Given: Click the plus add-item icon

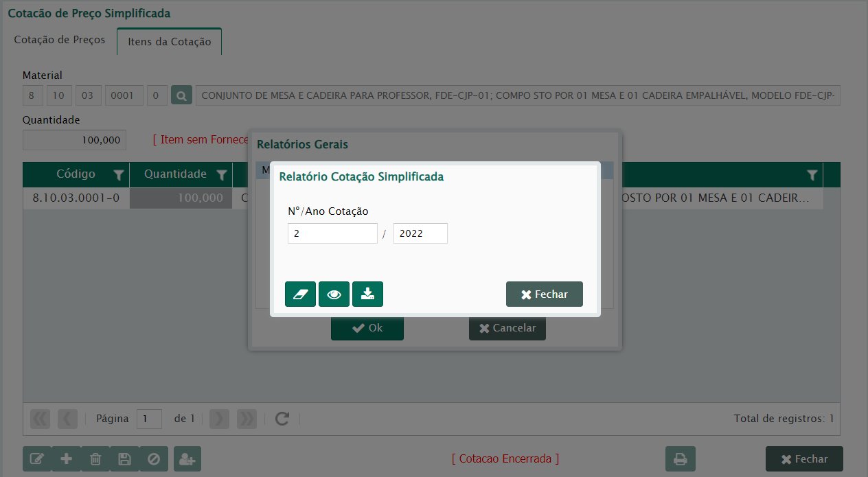Looking at the screenshot, I should pos(67,459).
